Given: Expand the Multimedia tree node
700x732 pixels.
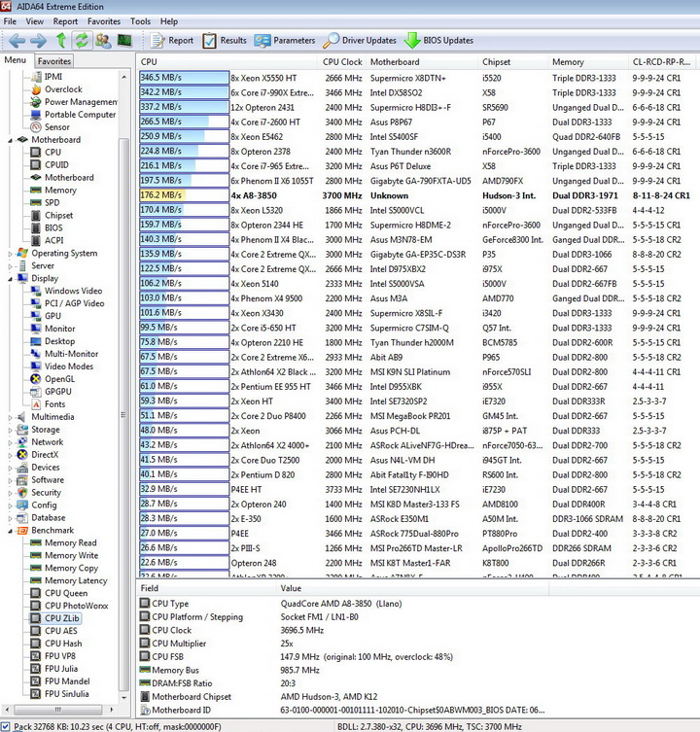Looking at the screenshot, I should (10, 417).
